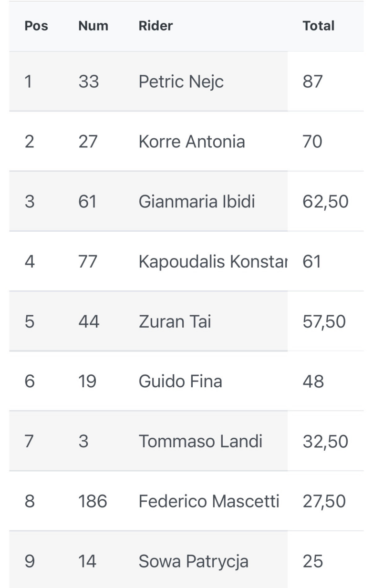The height and width of the screenshot is (588, 373).
Task: Click the Num column header
Action: [93, 26]
